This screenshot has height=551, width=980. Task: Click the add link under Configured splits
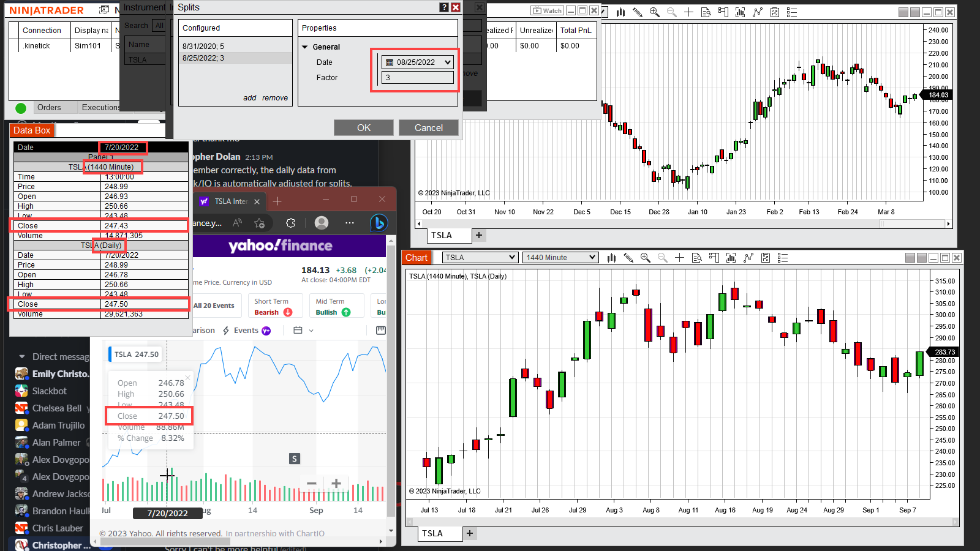[250, 98]
